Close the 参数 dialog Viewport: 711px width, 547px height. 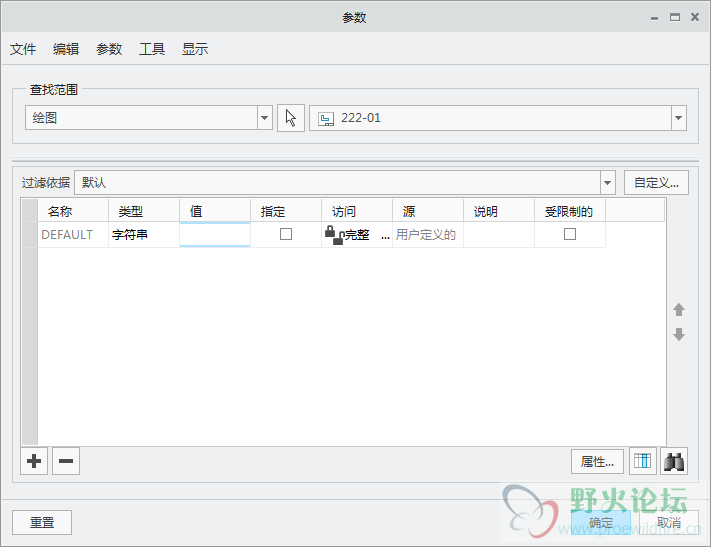(695, 17)
